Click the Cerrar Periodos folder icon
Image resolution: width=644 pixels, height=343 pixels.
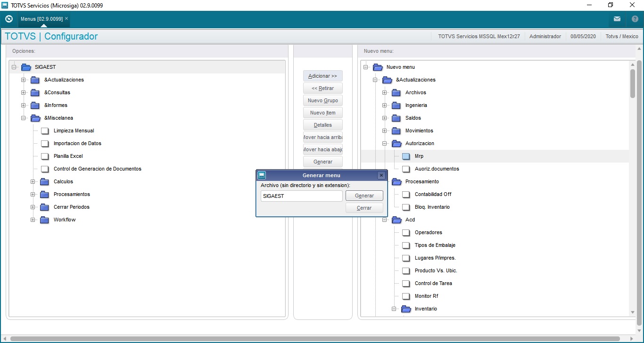[x=45, y=207]
